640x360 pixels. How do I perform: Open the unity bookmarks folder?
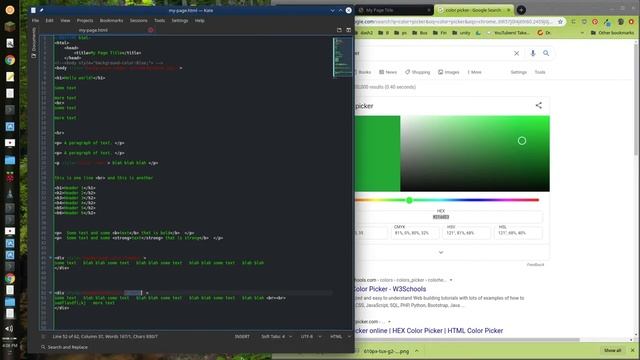[462, 33]
